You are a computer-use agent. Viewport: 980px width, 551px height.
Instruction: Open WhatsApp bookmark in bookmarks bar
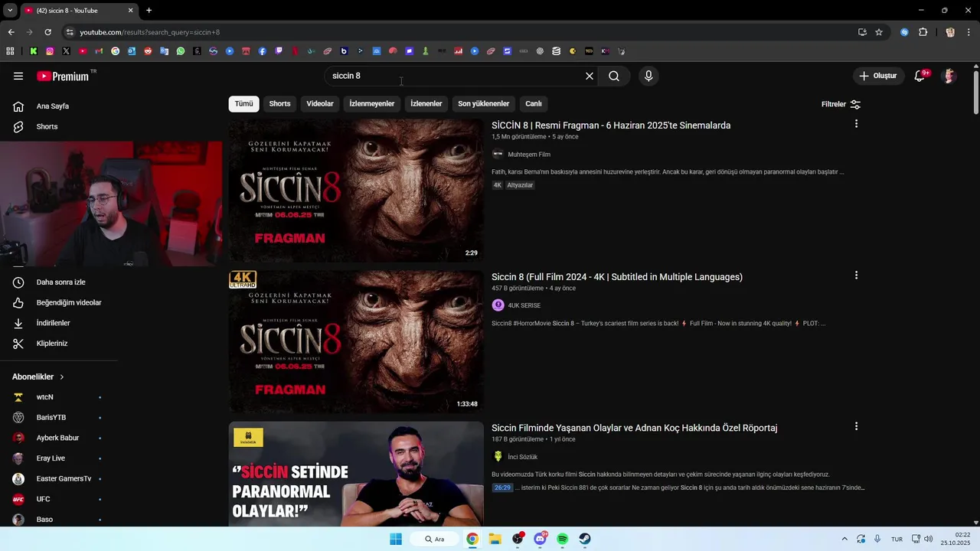pyautogui.click(x=181, y=51)
